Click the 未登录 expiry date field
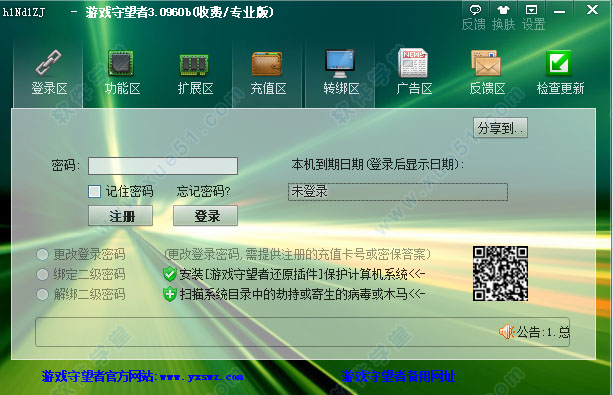The image size is (613, 395). (398, 192)
